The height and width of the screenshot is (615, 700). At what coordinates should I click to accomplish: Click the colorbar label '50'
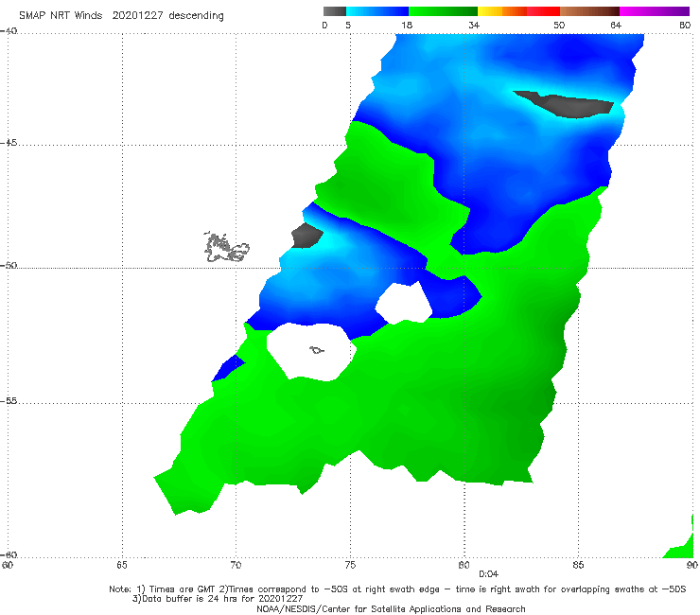[559, 26]
